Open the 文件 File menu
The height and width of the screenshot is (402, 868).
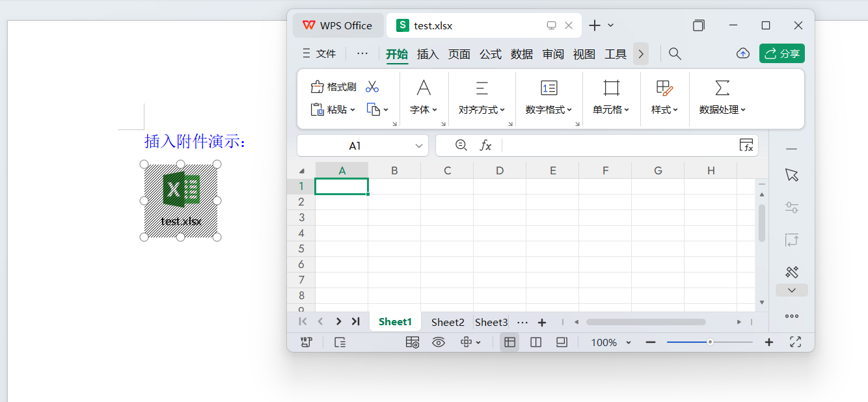point(319,54)
